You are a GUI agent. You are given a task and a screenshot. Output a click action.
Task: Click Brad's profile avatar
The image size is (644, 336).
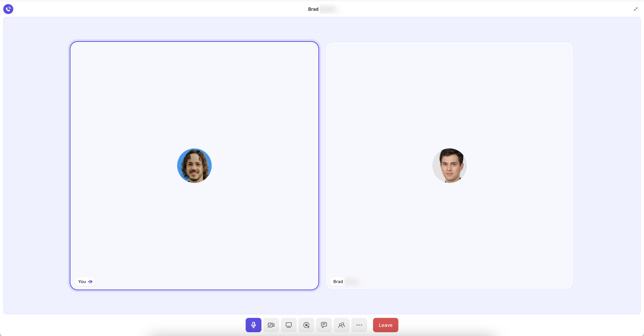449,165
